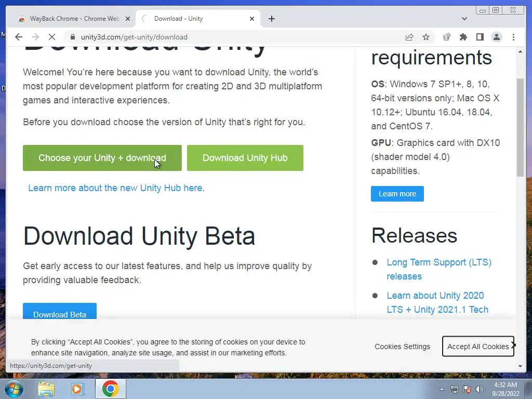The width and height of the screenshot is (532, 399).
Task: Click the share page icon in address bar
Action: [x=409, y=37]
